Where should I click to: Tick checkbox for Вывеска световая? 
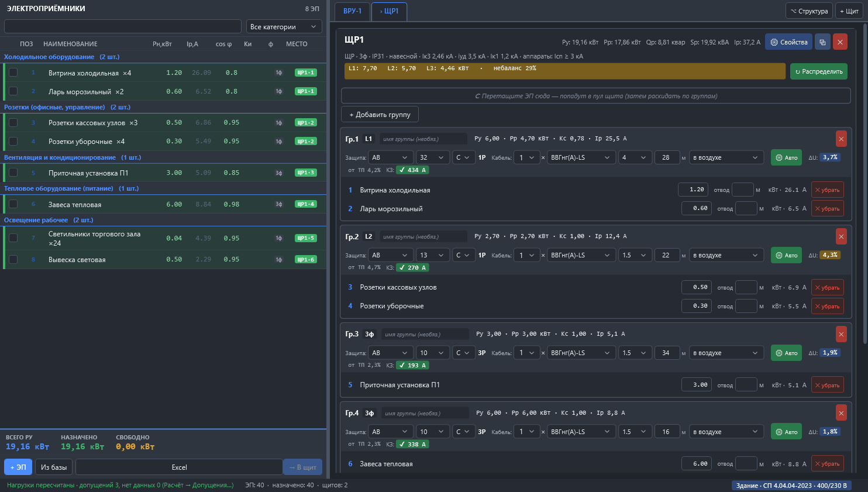pos(13,259)
